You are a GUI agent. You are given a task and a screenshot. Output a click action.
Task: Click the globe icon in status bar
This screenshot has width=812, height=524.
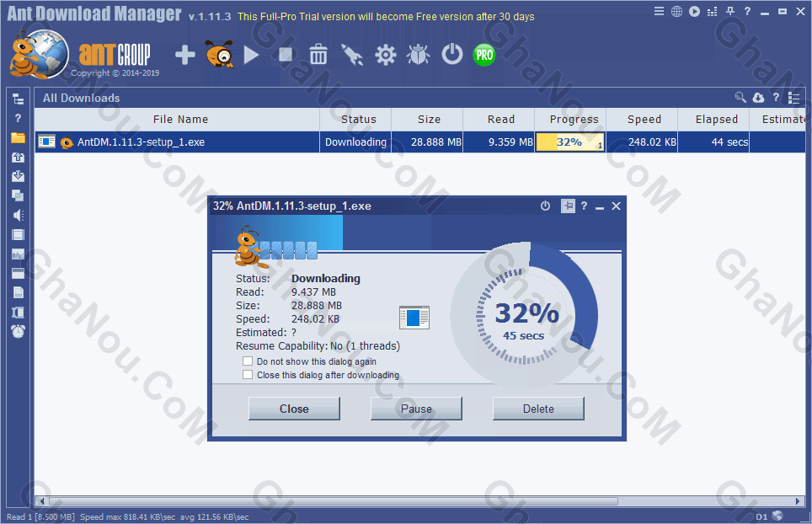click(x=777, y=516)
